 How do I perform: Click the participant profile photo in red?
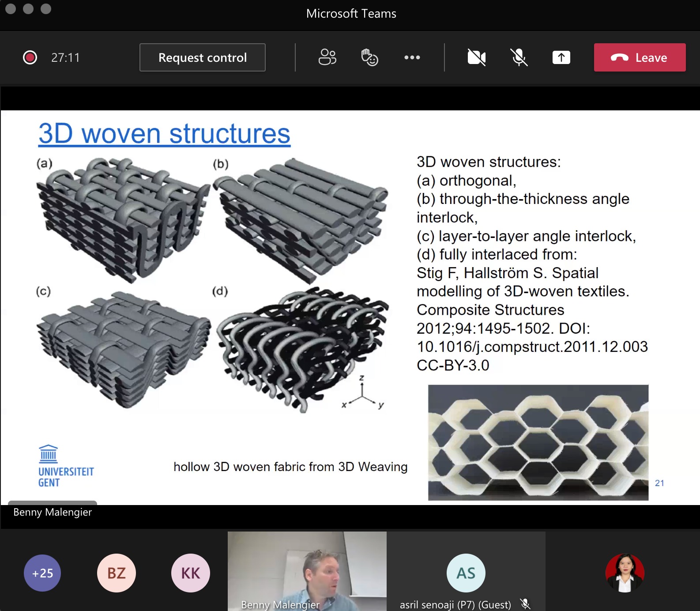(625, 573)
